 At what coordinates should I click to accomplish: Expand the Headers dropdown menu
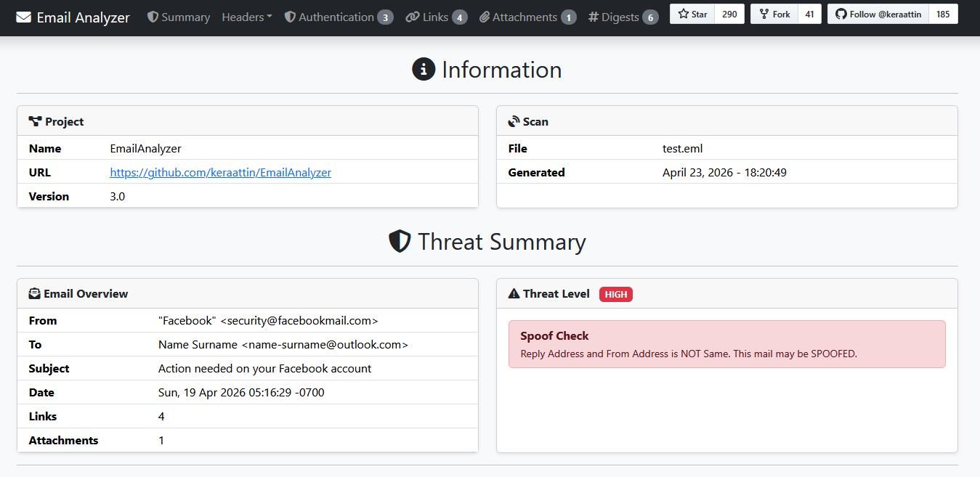click(x=247, y=17)
